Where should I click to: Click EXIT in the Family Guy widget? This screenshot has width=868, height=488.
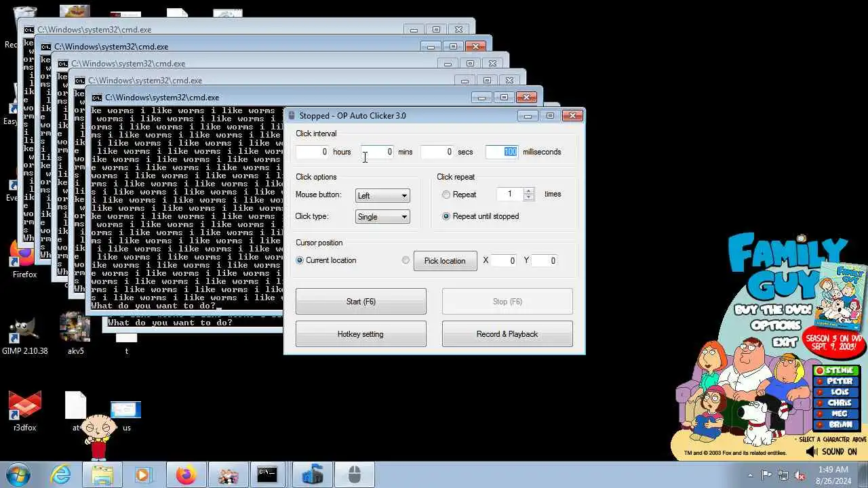point(785,342)
